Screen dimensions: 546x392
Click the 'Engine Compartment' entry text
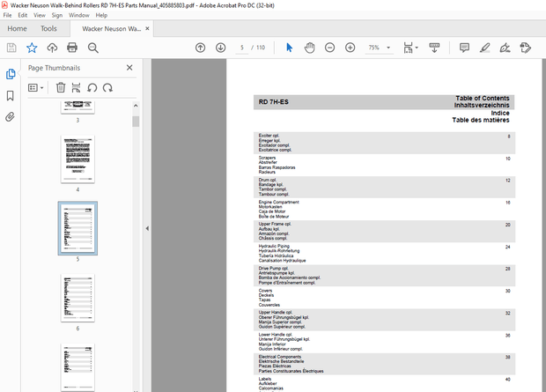(278, 202)
